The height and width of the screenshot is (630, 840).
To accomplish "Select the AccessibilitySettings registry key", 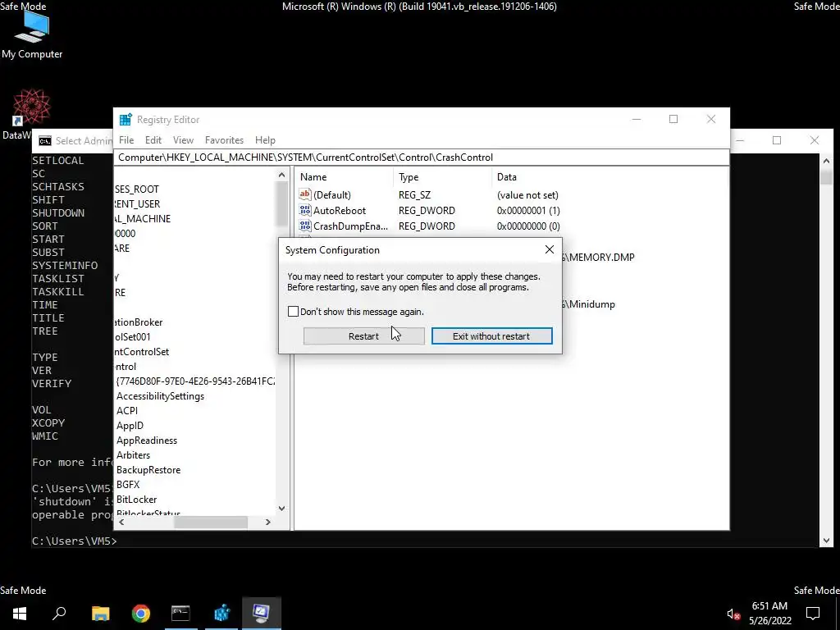I will pos(160,396).
